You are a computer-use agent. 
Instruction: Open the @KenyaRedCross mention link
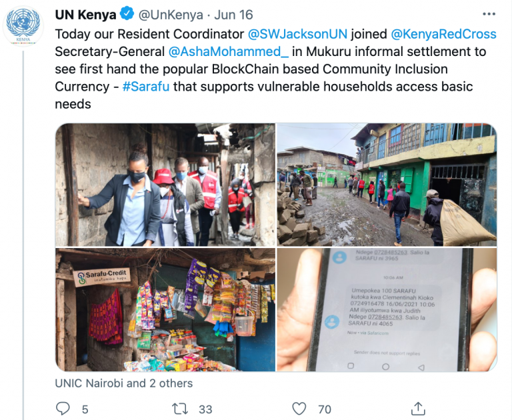(443, 34)
